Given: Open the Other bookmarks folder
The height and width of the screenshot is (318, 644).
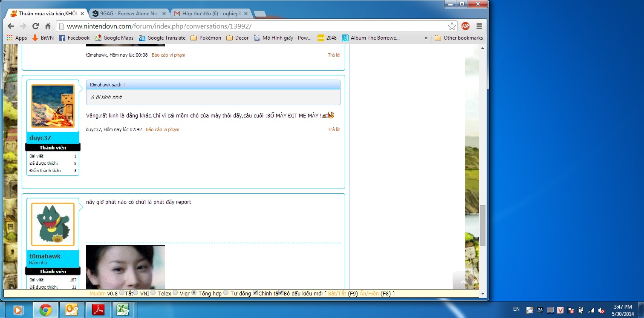Looking at the screenshot, I should (x=459, y=38).
